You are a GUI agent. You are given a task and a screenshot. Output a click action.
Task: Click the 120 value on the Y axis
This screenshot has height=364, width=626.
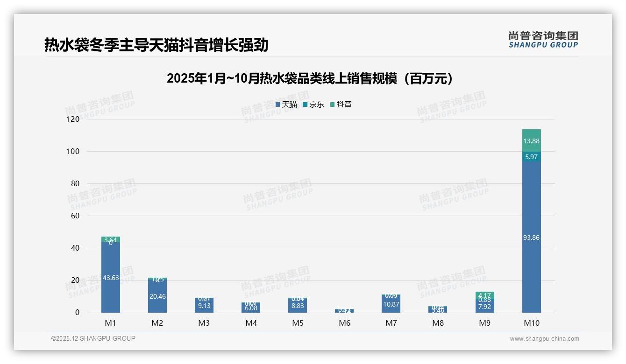(x=74, y=119)
